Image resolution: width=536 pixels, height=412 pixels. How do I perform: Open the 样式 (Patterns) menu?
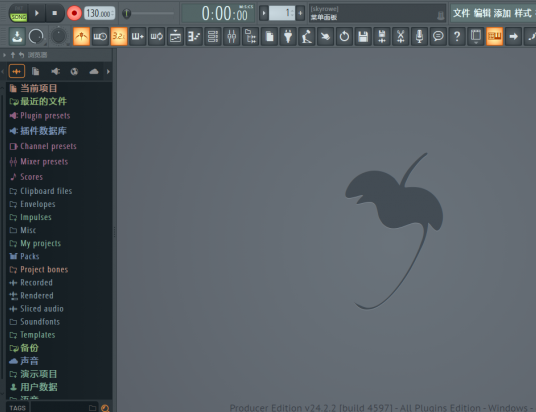523,13
